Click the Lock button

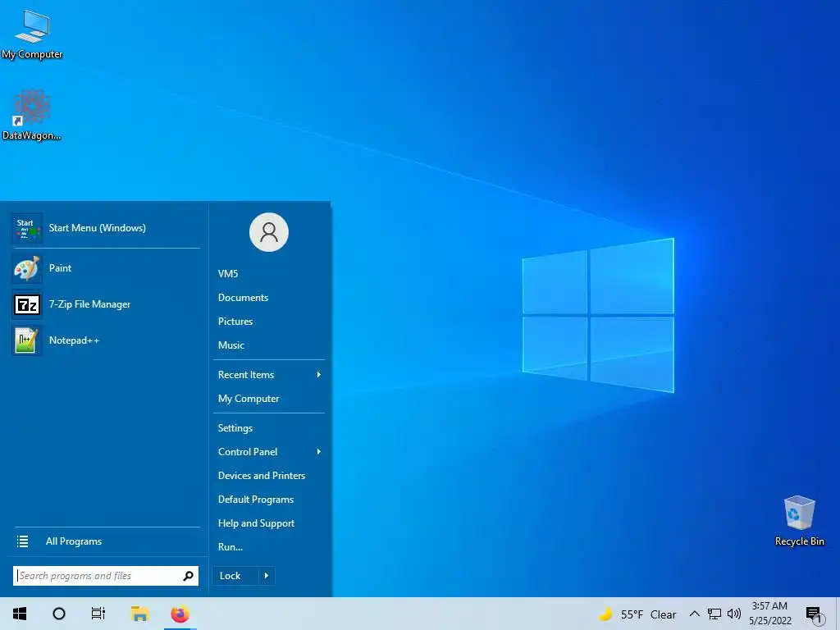[x=235, y=576]
